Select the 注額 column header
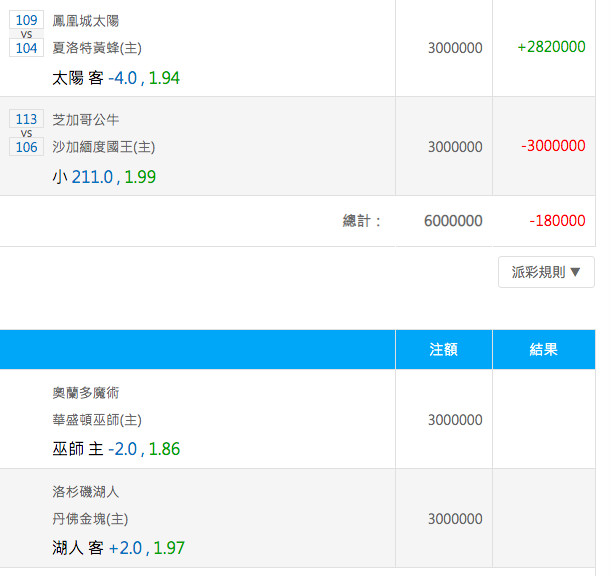The height and width of the screenshot is (576, 611). pyautogui.click(x=444, y=349)
